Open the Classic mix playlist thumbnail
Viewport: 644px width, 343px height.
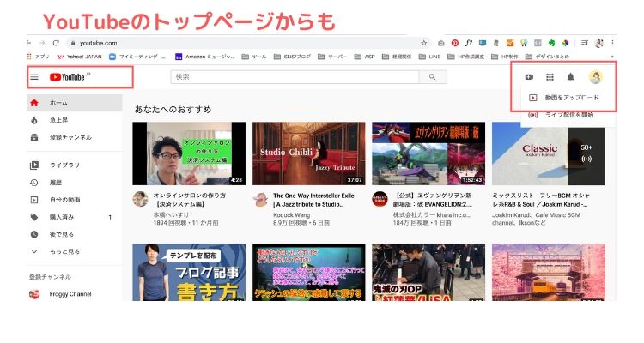click(549, 153)
